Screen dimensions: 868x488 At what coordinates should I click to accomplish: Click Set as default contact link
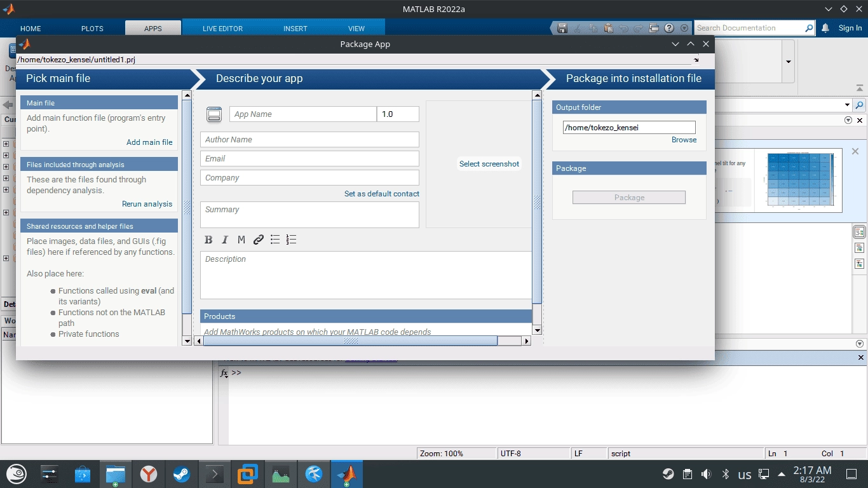382,194
